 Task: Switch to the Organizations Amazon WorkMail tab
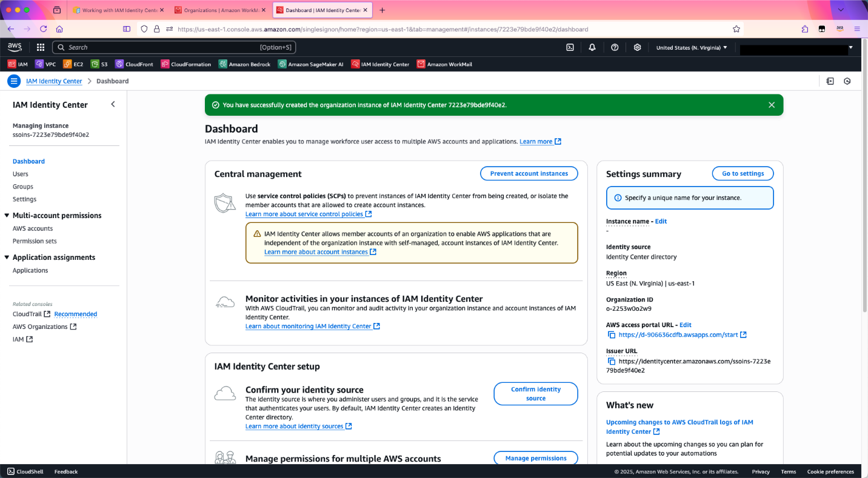coord(220,10)
